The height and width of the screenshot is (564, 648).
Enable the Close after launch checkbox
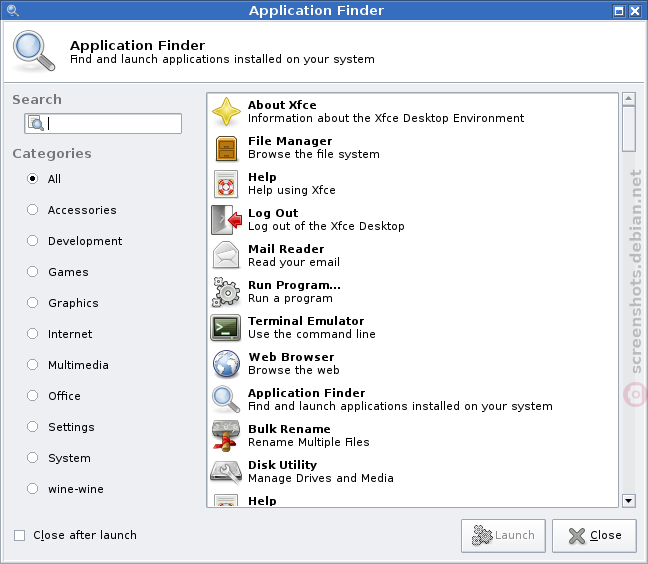coord(19,535)
